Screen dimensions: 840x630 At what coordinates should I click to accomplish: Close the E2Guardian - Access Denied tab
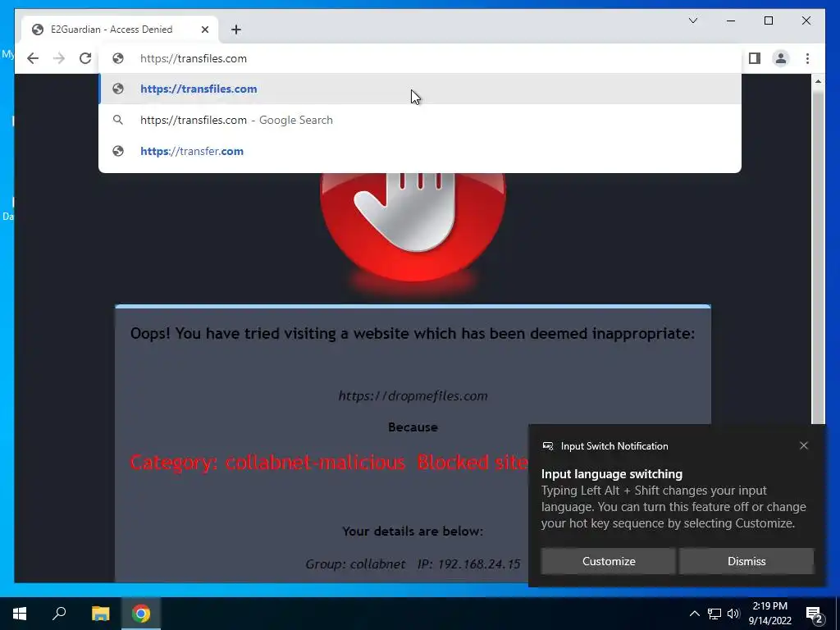[x=204, y=30]
